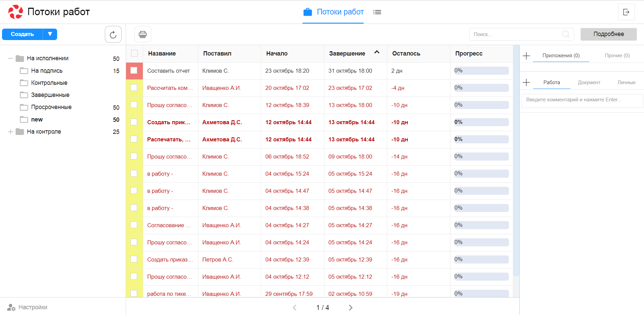The height and width of the screenshot is (315, 644).
Task: Click the Создать button
Action: [22, 34]
